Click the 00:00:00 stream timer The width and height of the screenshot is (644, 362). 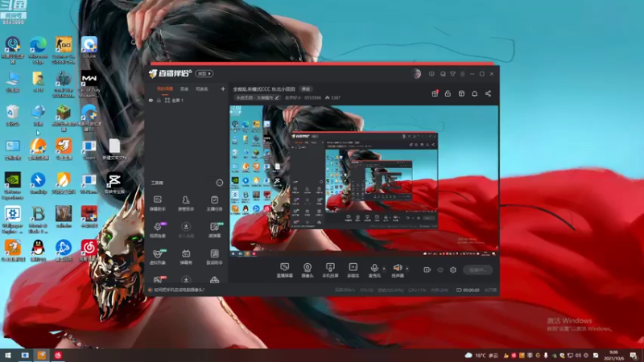click(471, 290)
